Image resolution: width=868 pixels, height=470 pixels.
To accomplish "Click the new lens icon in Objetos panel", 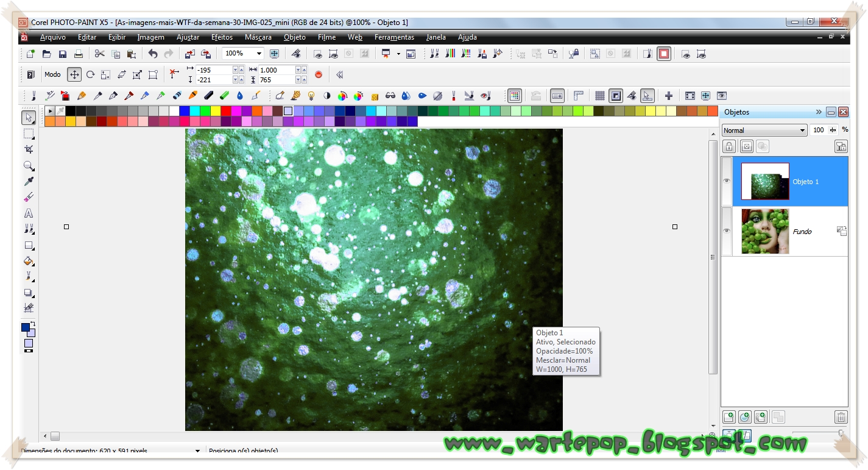I will tap(744, 417).
